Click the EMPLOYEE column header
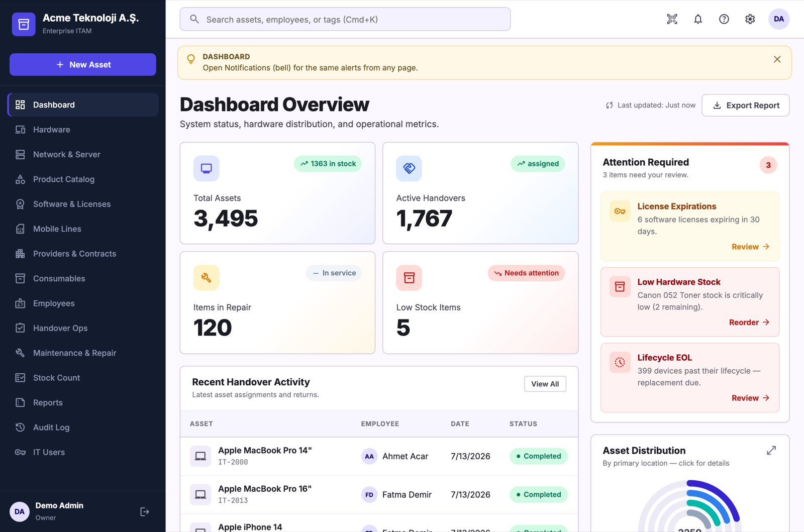 pyautogui.click(x=380, y=424)
